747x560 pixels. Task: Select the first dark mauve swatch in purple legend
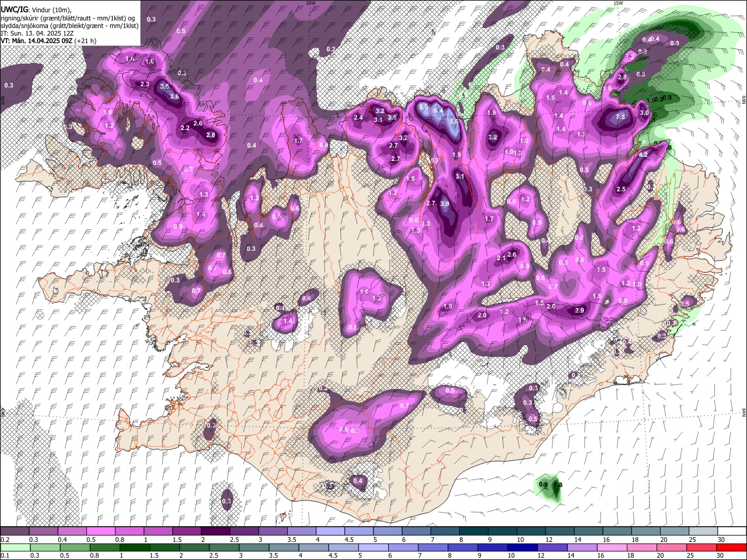[15, 531]
